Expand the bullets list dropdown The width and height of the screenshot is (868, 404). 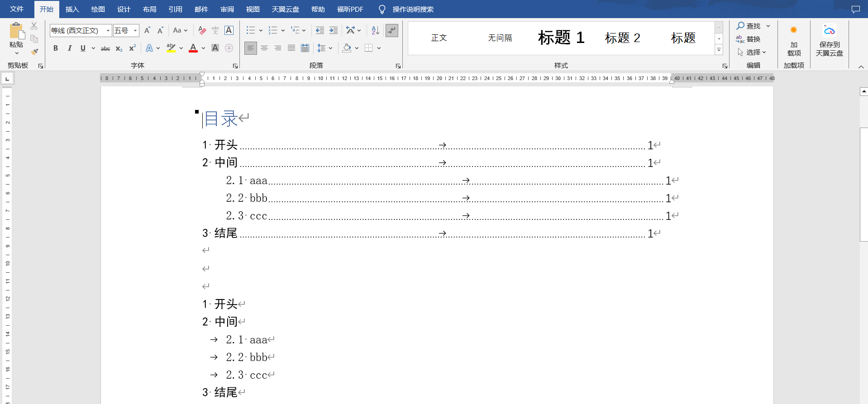coord(261,30)
